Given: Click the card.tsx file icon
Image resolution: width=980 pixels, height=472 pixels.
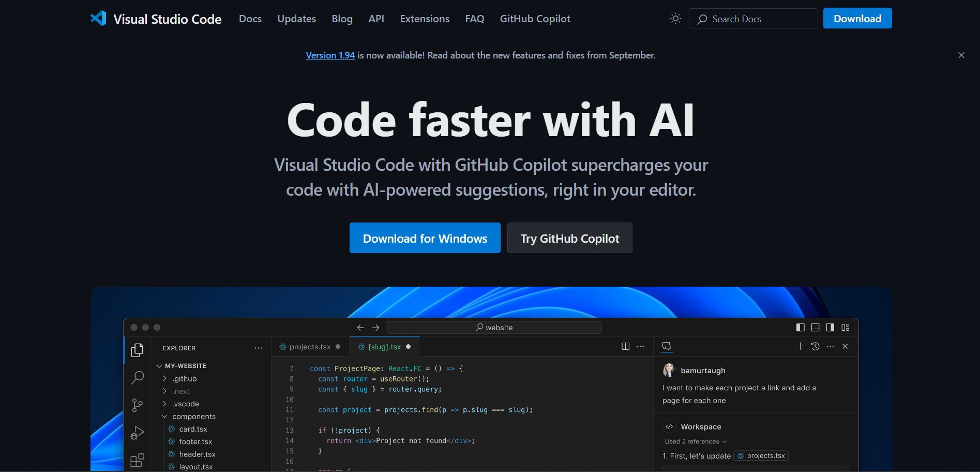Looking at the screenshot, I should [171, 429].
